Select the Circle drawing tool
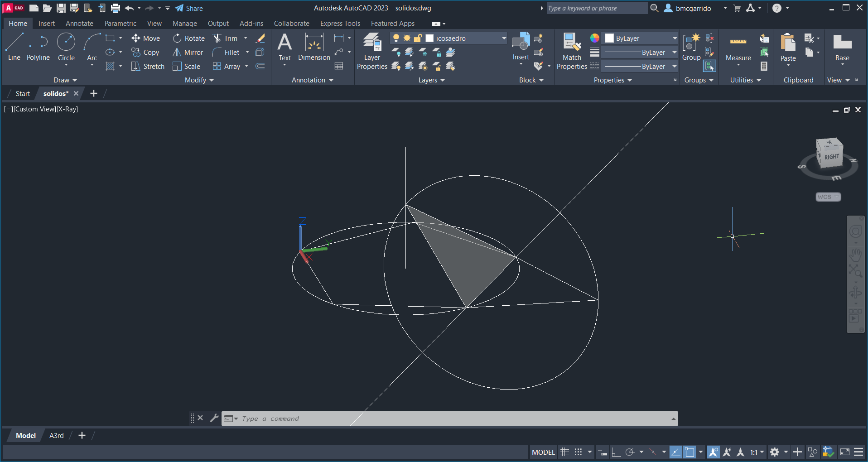The height and width of the screenshot is (462, 868). [x=66, y=46]
